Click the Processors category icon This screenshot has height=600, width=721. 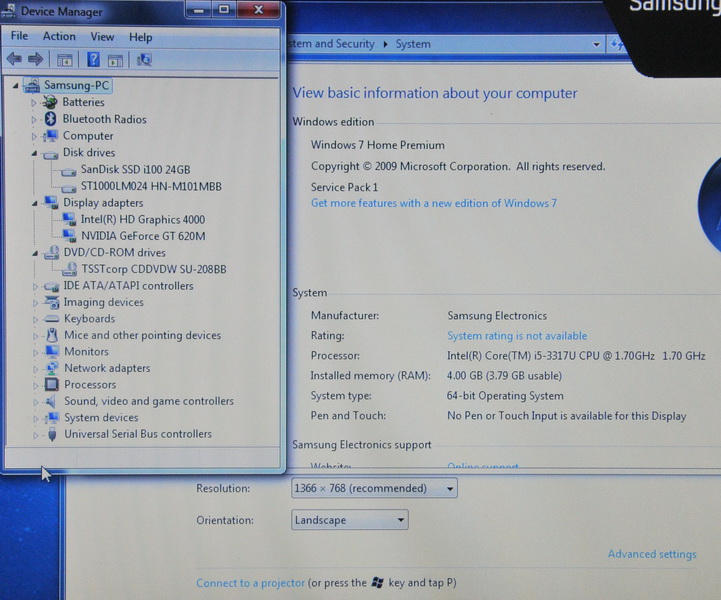coord(52,384)
